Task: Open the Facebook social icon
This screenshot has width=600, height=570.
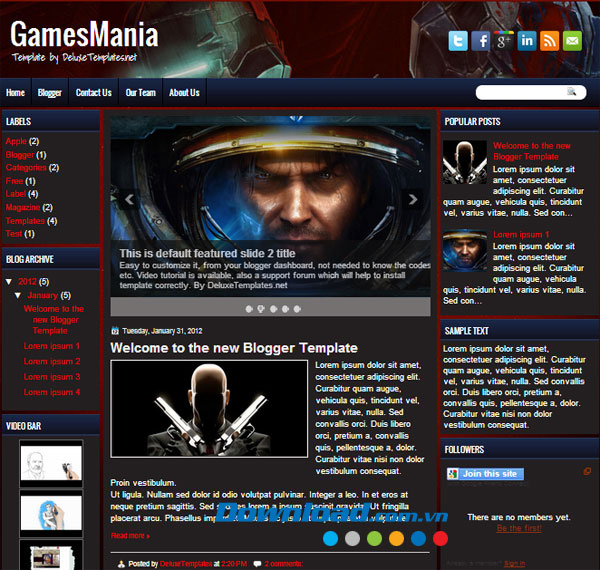Action: (x=481, y=41)
